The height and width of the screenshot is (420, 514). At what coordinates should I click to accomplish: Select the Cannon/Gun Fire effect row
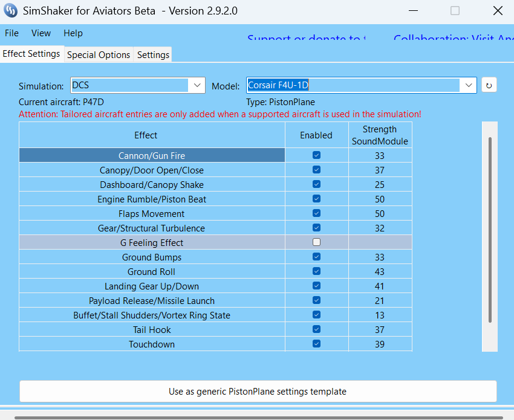[152, 155]
